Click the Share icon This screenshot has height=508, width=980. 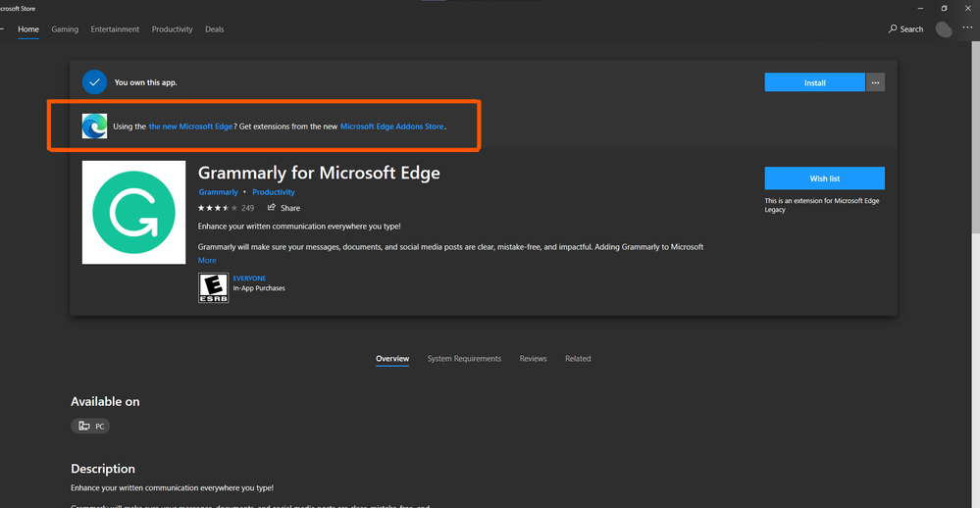[x=272, y=208]
